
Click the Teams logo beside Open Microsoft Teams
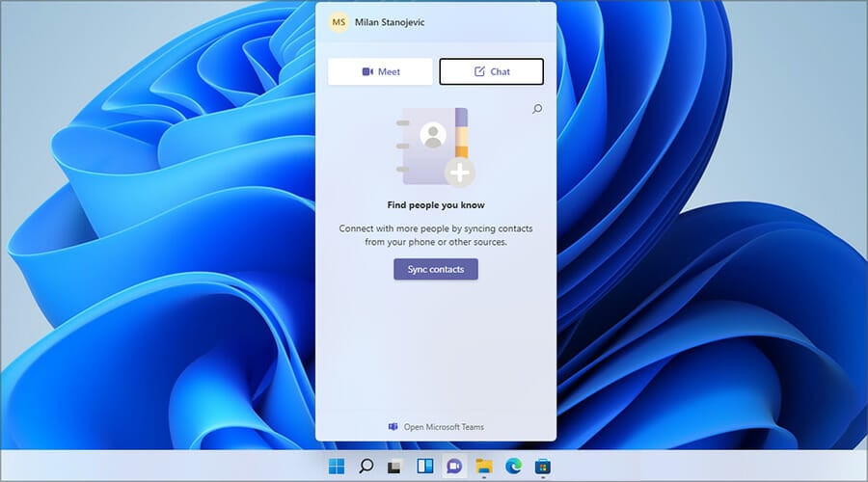coord(393,427)
